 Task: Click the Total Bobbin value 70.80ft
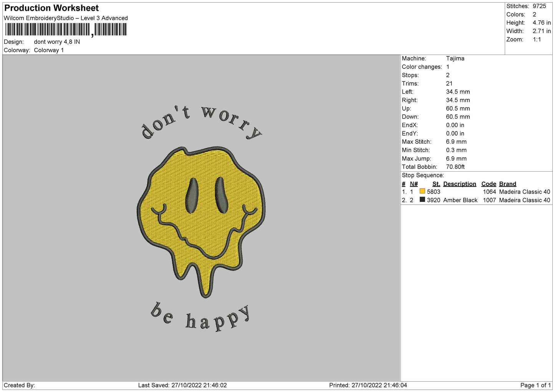coord(456,167)
